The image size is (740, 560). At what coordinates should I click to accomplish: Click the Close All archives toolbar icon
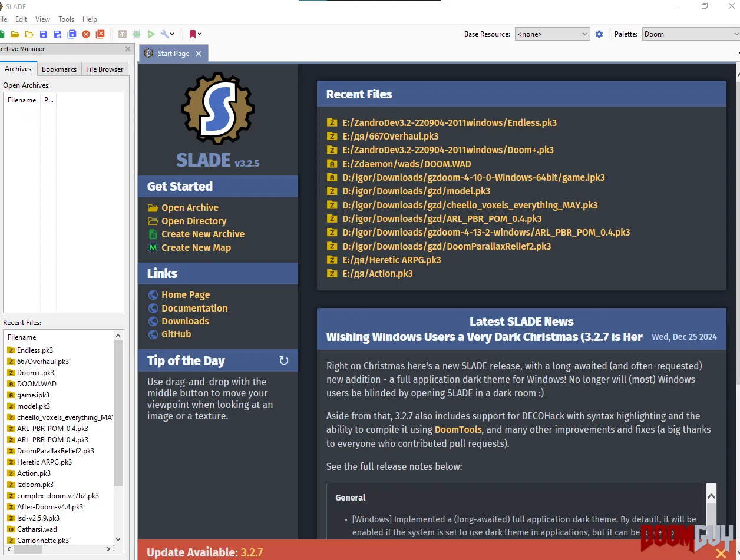[x=100, y=34]
